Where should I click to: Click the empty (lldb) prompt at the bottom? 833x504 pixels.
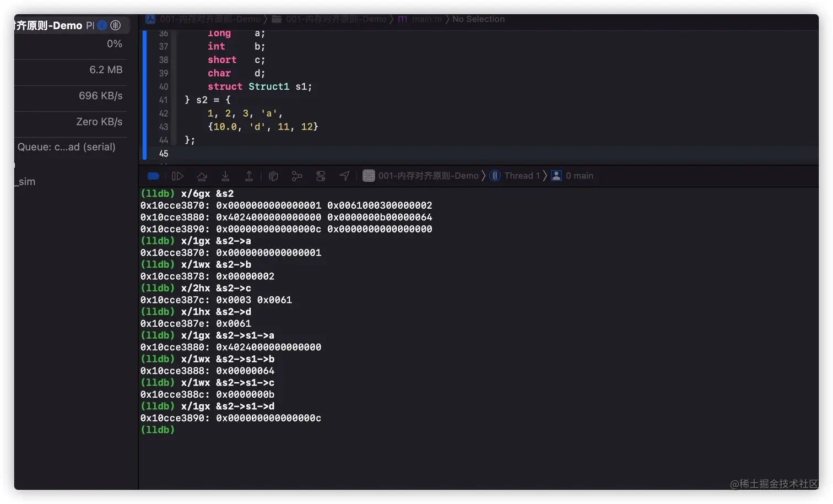158,430
